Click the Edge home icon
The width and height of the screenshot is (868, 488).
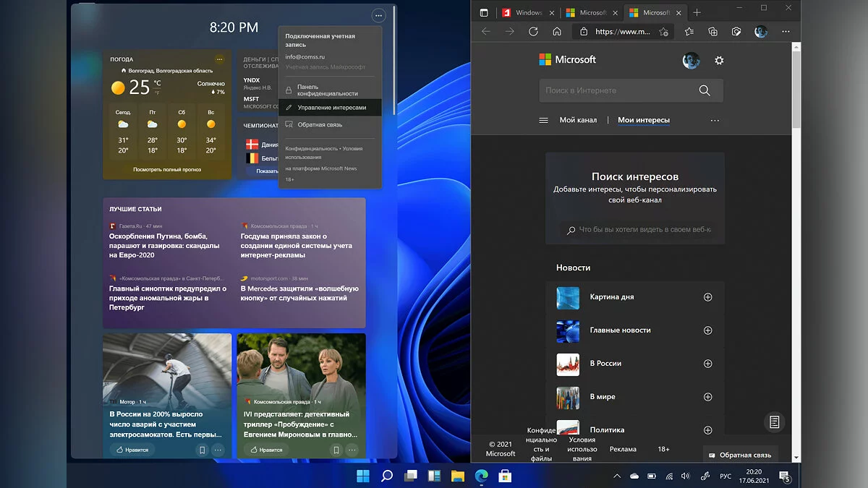(x=556, y=32)
